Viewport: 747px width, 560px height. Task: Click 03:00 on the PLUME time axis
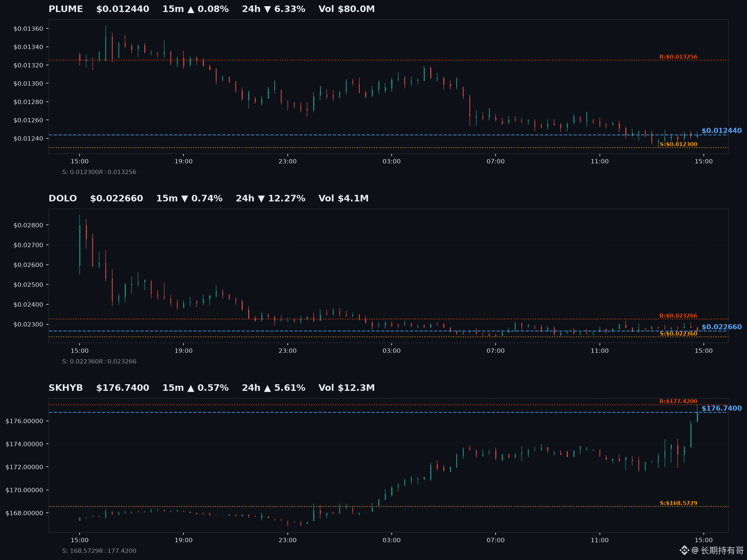[392, 161]
